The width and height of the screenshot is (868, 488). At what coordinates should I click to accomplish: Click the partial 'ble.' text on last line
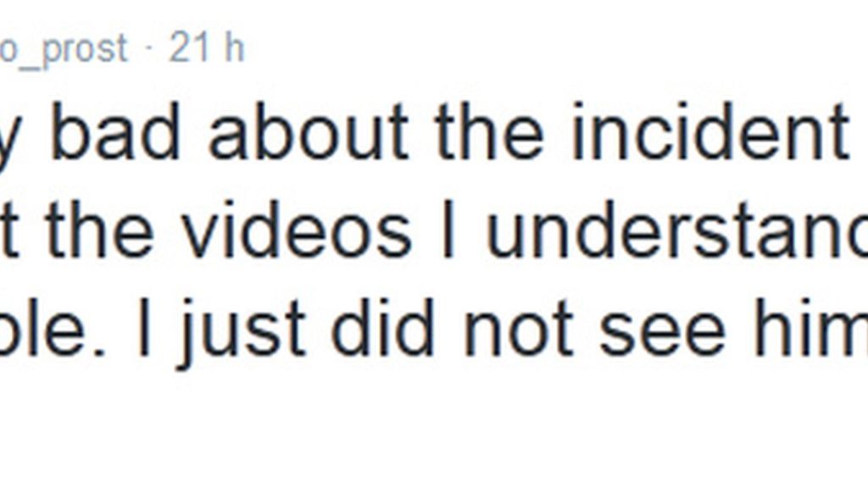pos(53,328)
